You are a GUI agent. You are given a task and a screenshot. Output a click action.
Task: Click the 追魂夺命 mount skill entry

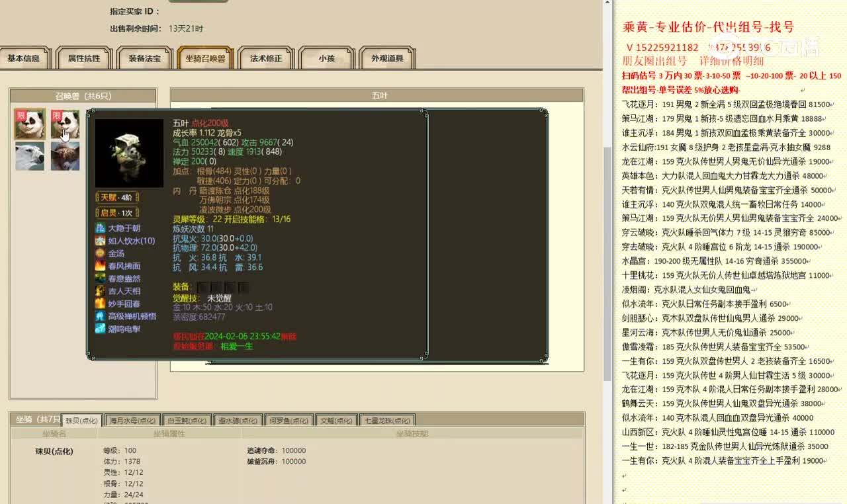pyautogui.click(x=277, y=450)
